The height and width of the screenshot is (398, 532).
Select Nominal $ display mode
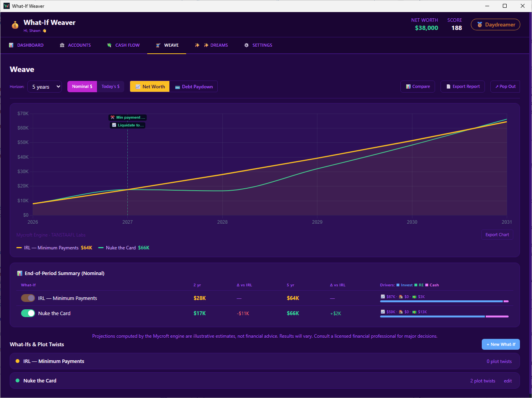coord(82,86)
